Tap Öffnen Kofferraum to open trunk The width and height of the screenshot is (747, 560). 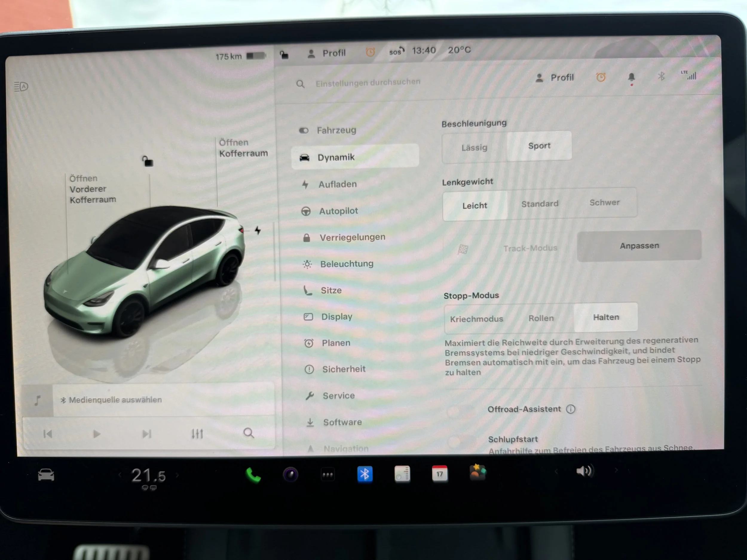pyautogui.click(x=244, y=148)
